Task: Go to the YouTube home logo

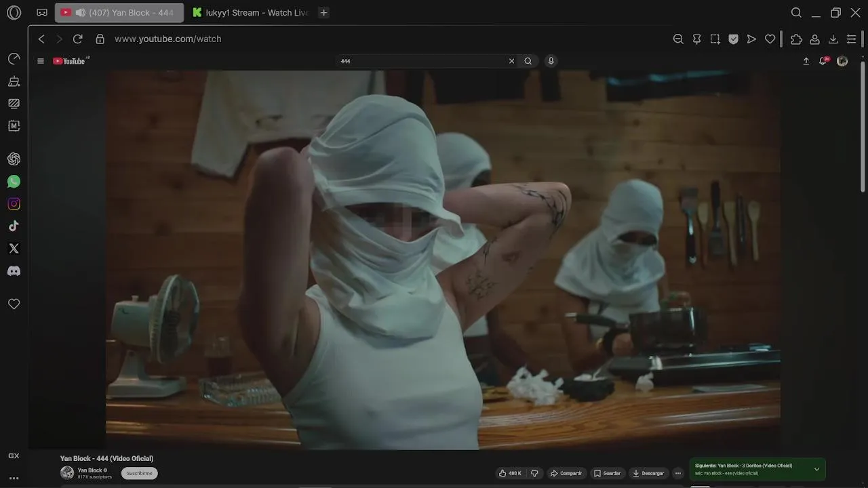Action: 71,61
